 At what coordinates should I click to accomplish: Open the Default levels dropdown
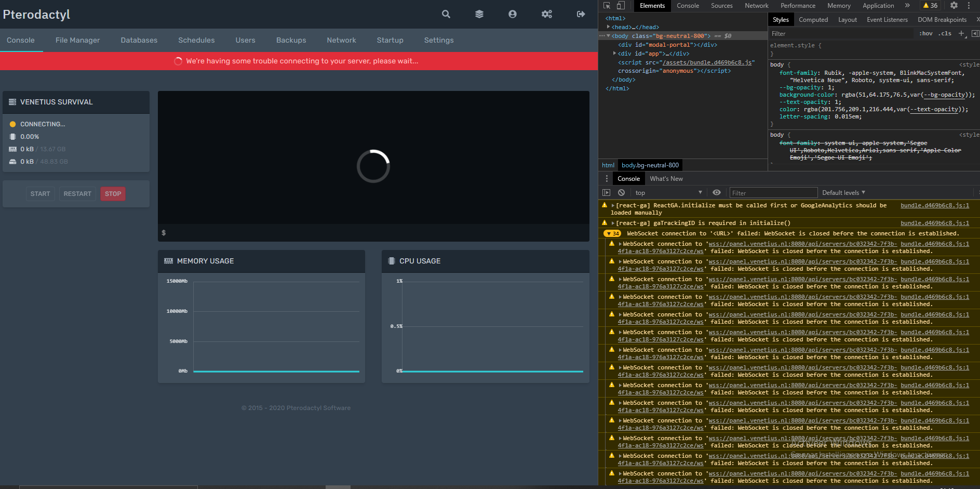pyautogui.click(x=843, y=193)
